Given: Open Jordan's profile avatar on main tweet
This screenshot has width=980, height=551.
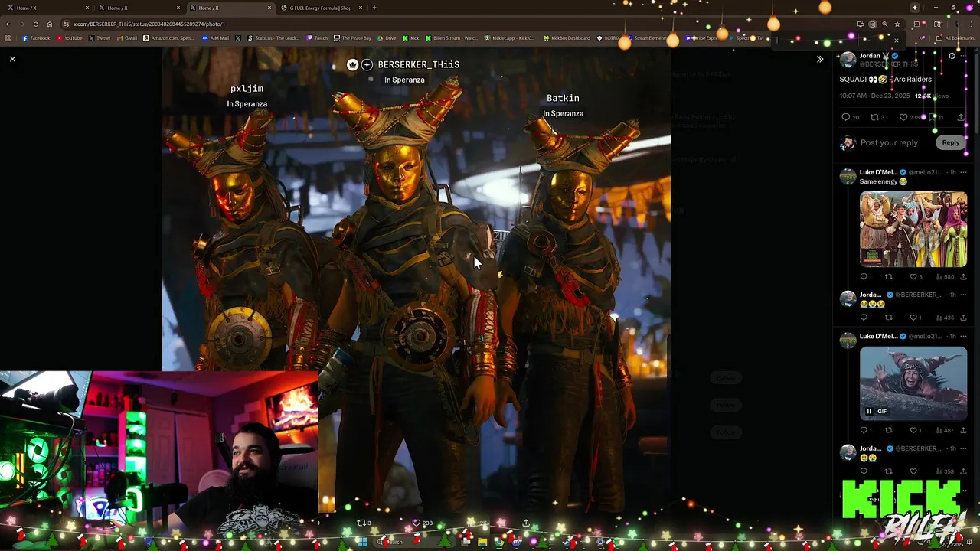Looking at the screenshot, I should [x=848, y=60].
